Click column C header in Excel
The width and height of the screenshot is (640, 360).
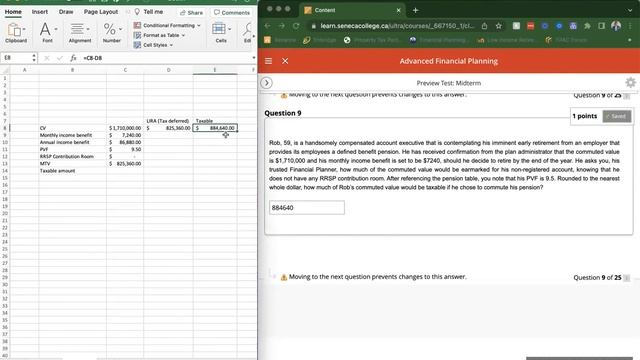coord(125,70)
